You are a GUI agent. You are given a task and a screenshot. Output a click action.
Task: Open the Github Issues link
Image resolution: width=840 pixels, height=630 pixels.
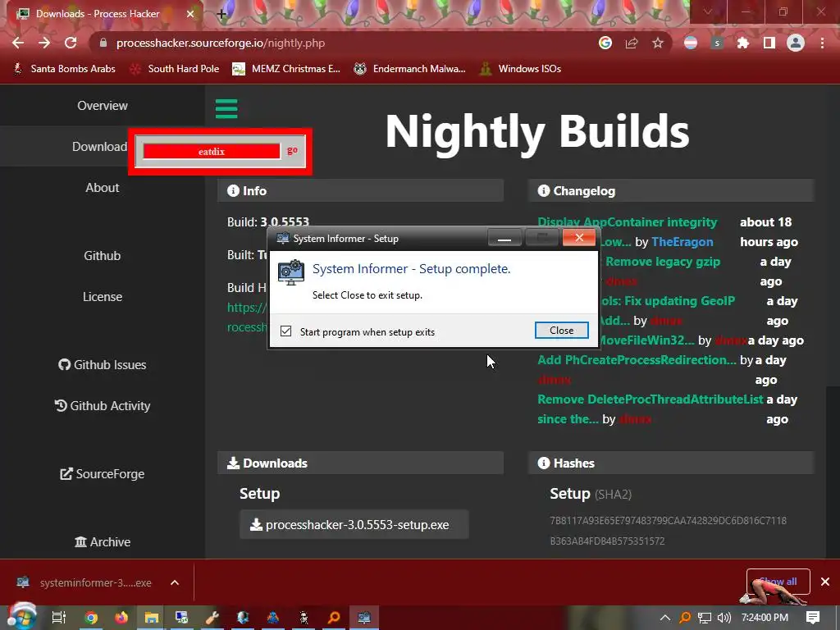point(103,365)
